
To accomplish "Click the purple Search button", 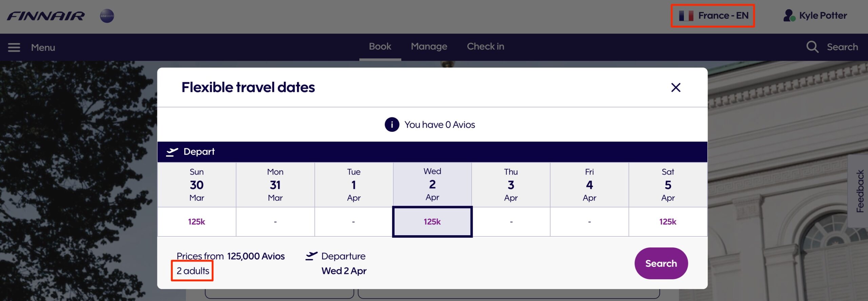I will point(660,263).
